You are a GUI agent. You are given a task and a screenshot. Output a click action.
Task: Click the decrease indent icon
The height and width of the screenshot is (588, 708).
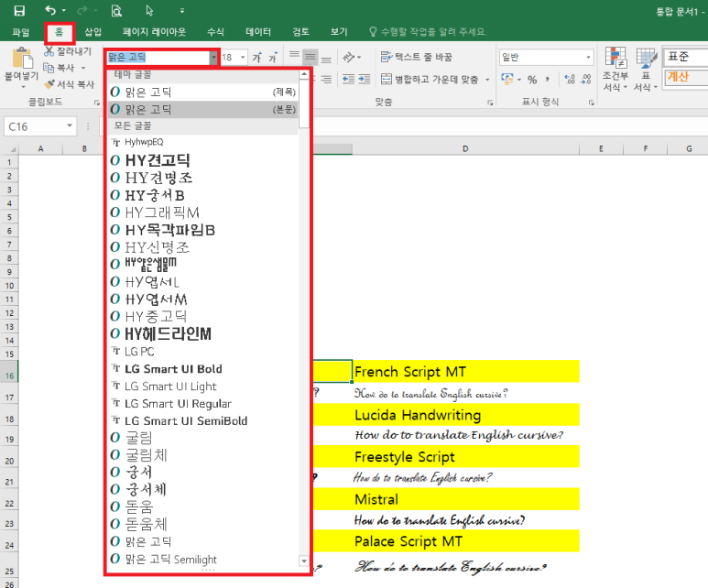pyautogui.click(x=348, y=79)
